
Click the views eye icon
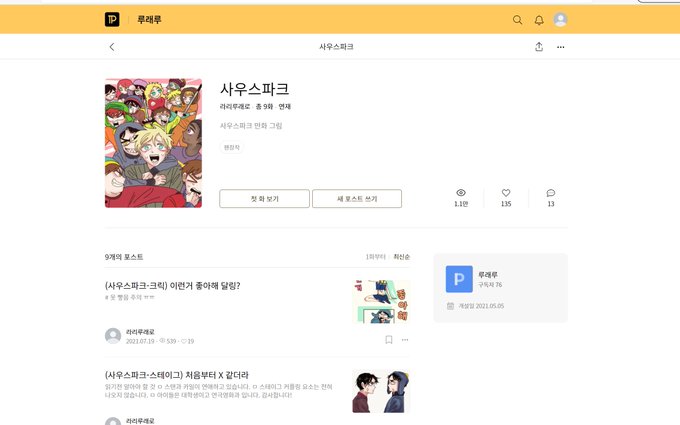tap(461, 193)
